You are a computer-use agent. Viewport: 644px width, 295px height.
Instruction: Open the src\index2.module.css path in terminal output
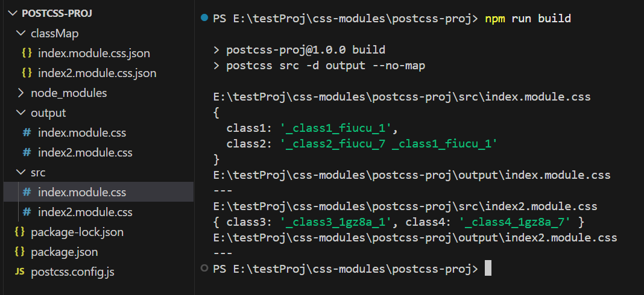[x=405, y=206]
